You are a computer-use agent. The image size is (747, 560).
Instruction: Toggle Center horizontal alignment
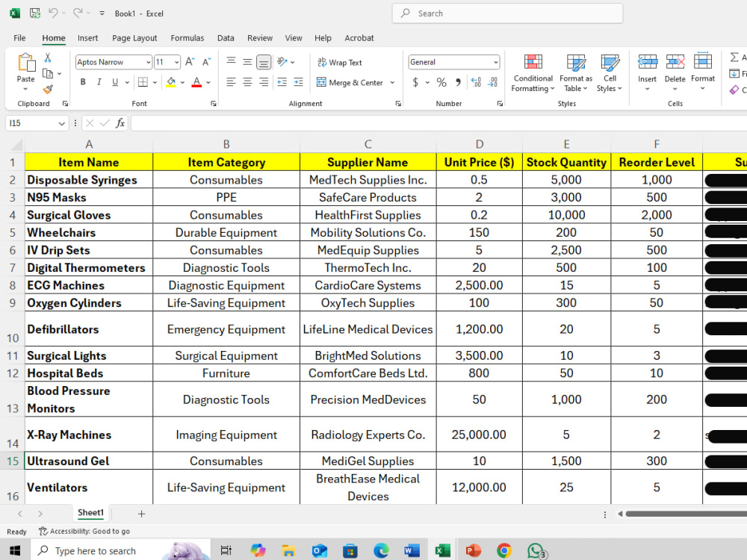point(247,82)
